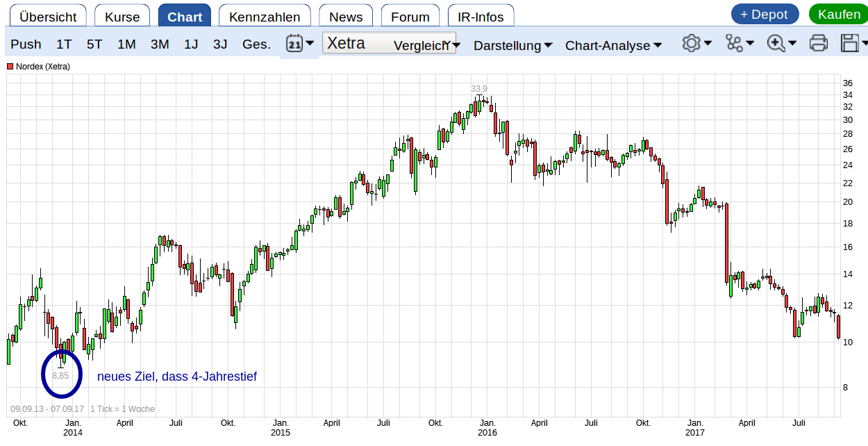Switch chart to 1J range
Image resolution: width=868 pixels, height=446 pixels.
click(x=191, y=44)
